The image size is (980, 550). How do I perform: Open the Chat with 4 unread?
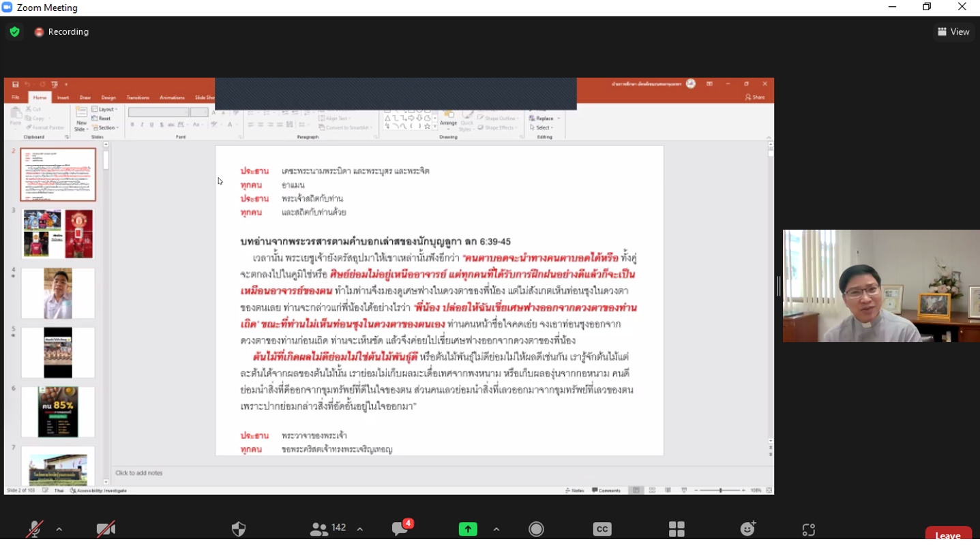point(402,528)
